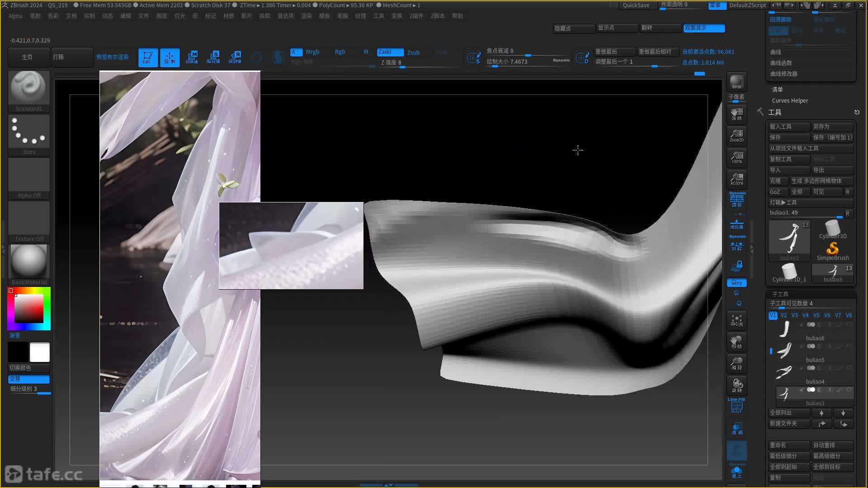
Task: Toggle the XYZ rotation mode button
Action: click(736, 283)
